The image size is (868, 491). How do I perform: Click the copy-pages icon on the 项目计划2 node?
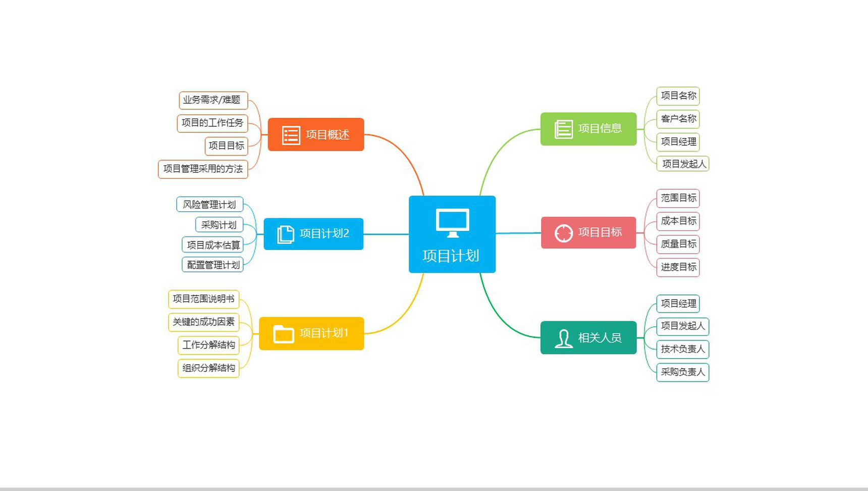click(285, 234)
